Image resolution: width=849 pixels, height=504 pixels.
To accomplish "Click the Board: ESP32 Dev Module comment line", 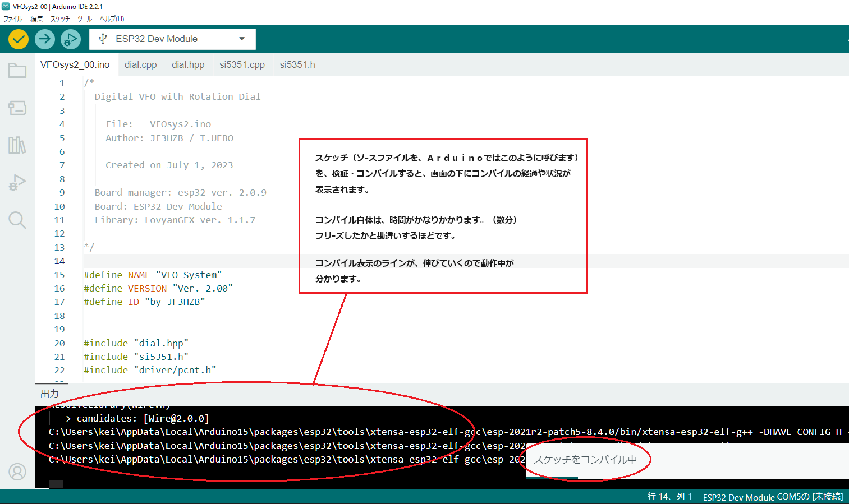I will (158, 206).
